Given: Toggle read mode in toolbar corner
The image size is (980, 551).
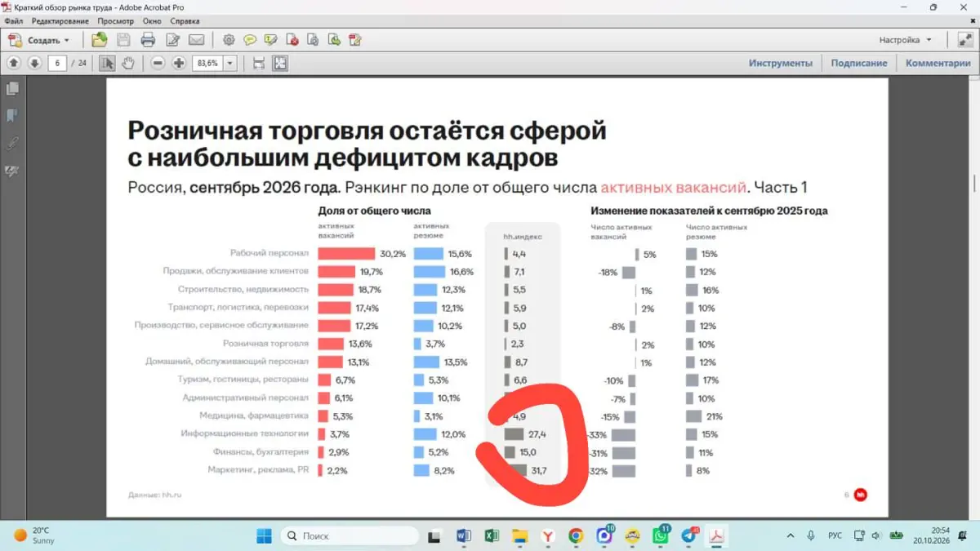Looking at the screenshot, I should (x=964, y=39).
